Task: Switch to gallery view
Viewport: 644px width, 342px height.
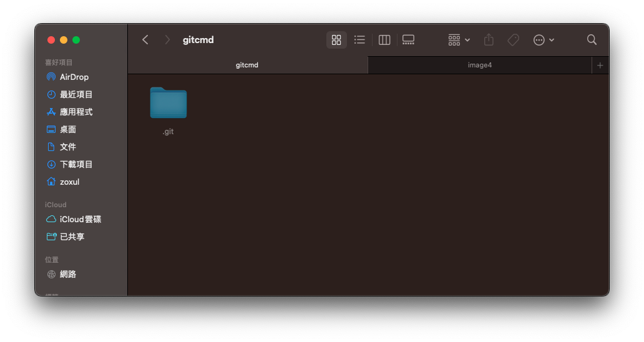Action: click(x=408, y=40)
